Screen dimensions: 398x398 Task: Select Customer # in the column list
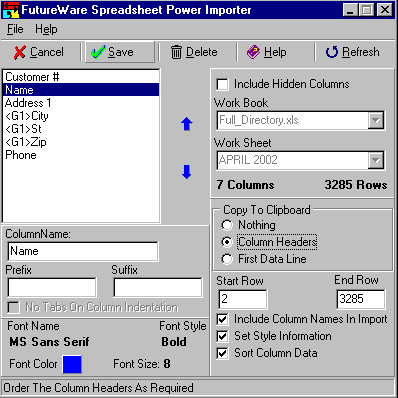pyautogui.click(x=81, y=77)
